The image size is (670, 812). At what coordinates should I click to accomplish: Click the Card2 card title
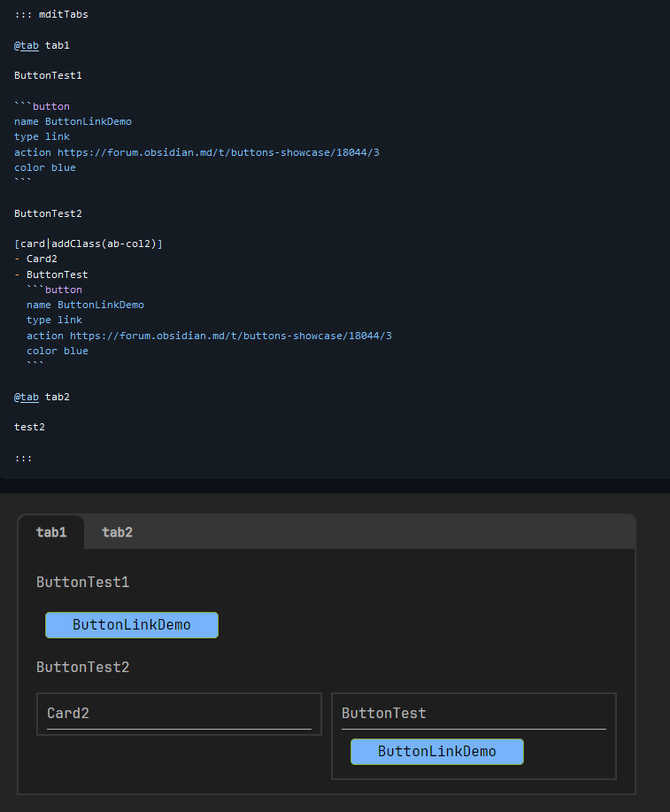pyautogui.click(x=68, y=713)
